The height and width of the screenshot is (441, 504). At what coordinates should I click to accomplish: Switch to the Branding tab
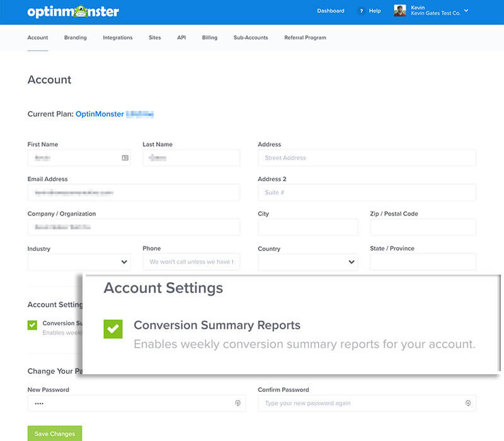(x=75, y=38)
